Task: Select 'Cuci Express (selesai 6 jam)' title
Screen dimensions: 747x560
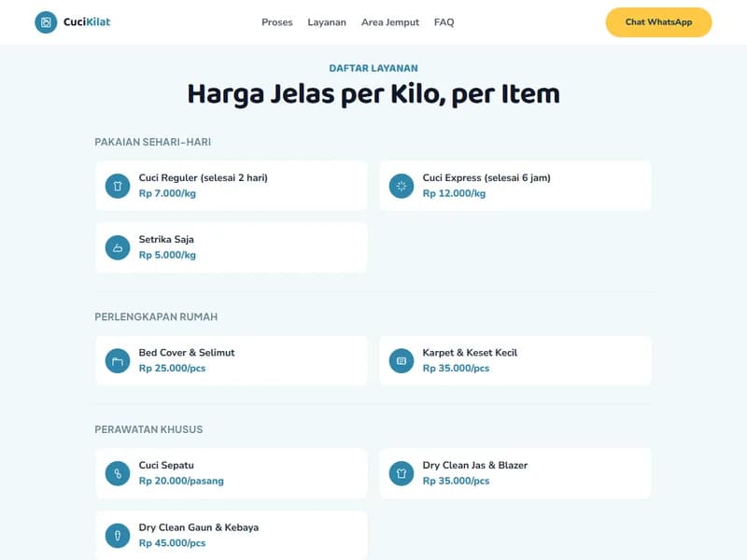Action: tap(486, 177)
